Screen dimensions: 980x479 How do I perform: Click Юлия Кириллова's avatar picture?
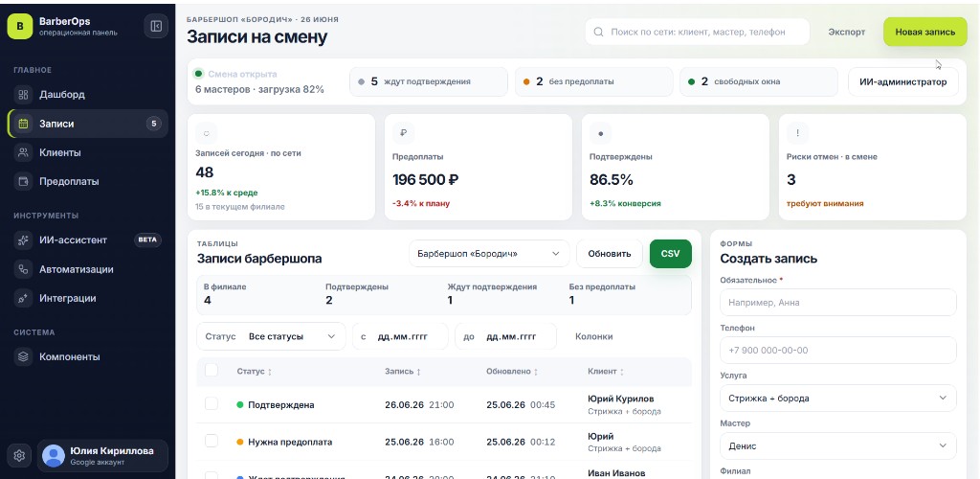coord(54,456)
